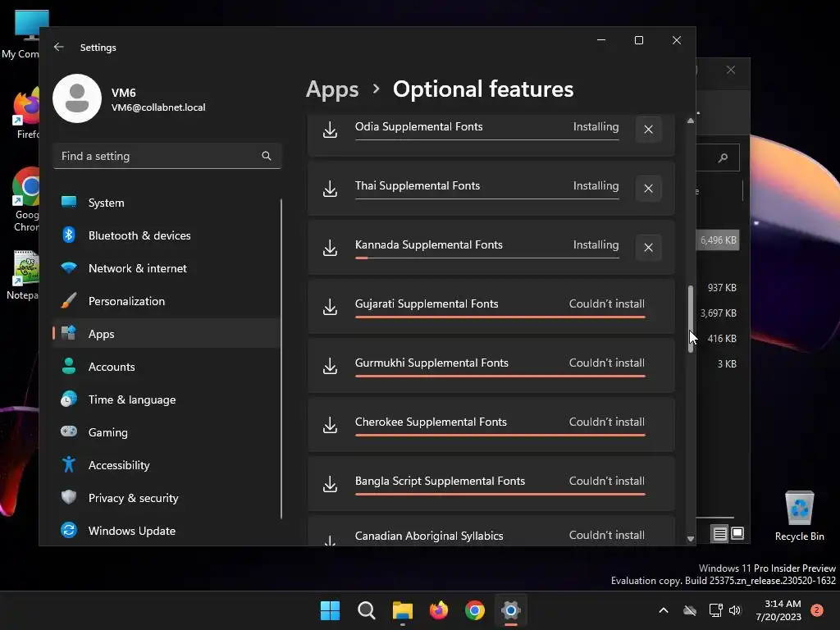Select the Cherokee Supplemental Fonts row

click(x=491, y=424)
